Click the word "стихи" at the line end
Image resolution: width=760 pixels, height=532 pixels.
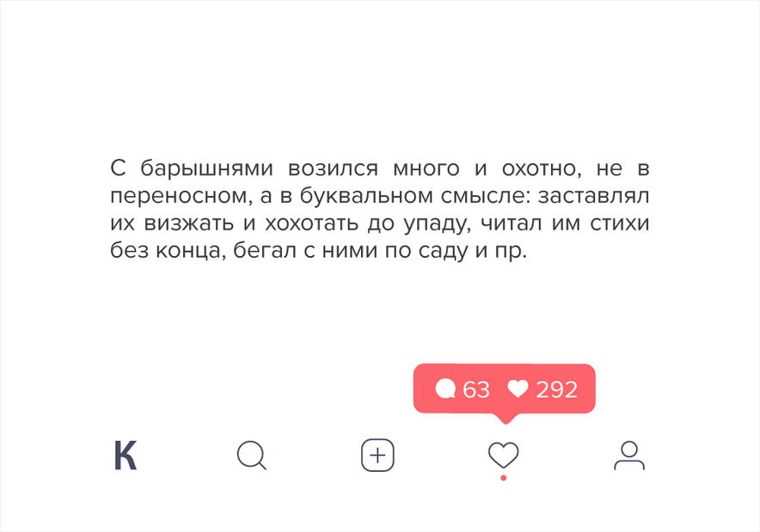(x=620, y=223)
